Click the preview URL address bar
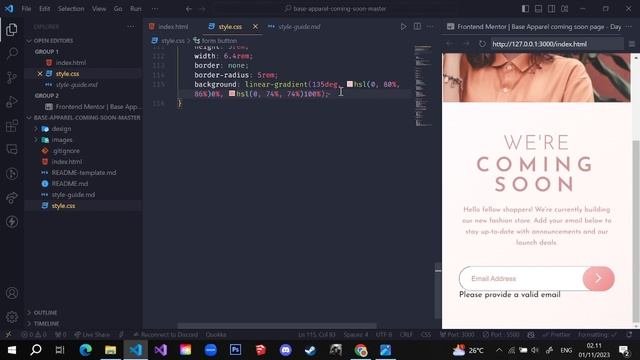The height and width of the screenshot is (360, 640). [x=557, y=44]
